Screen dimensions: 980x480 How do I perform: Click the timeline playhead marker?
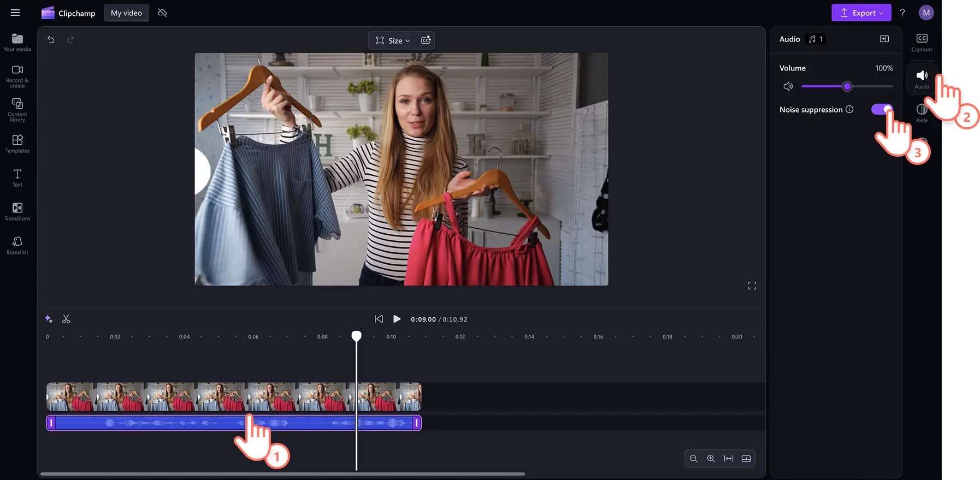tap(356, 336)
